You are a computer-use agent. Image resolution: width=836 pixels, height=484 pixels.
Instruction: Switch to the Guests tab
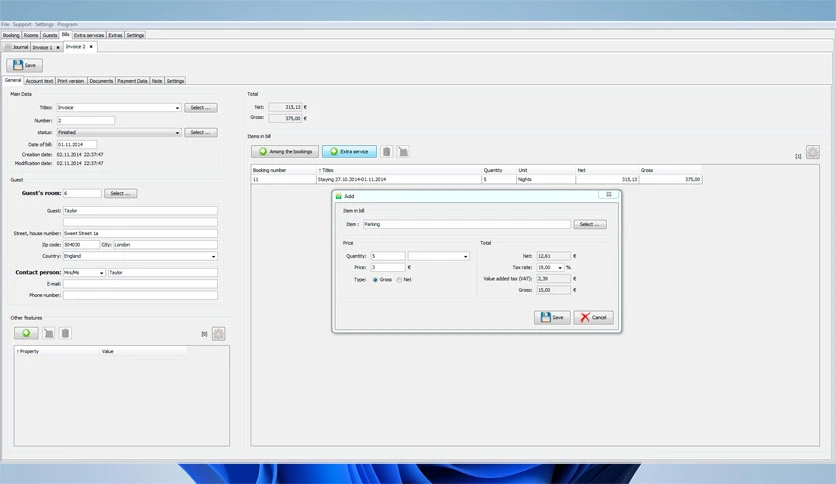[x=50, y=35]
